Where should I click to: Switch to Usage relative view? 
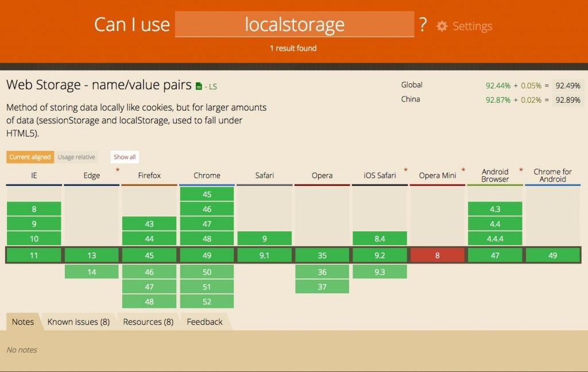[76, 157]
